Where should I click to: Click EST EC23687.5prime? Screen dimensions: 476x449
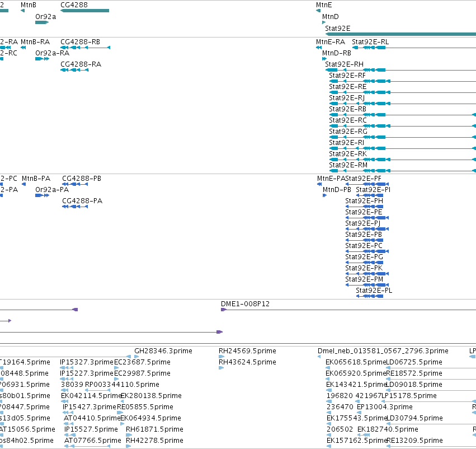click(142, 362)
